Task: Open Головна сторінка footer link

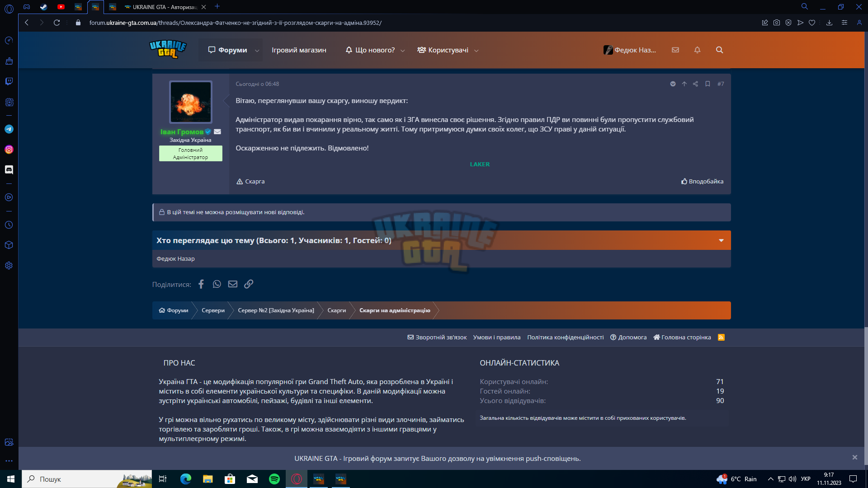Action: pos(682,338)
